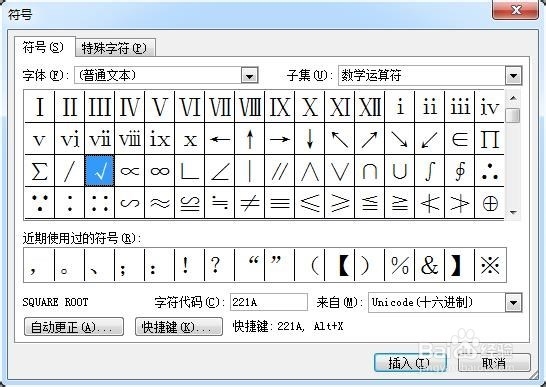The height and width of the screenshot is (387, 546).
Task: Pick the not-equal (≠) symbol
Action: pyautogui.click(x=250, y=203)
